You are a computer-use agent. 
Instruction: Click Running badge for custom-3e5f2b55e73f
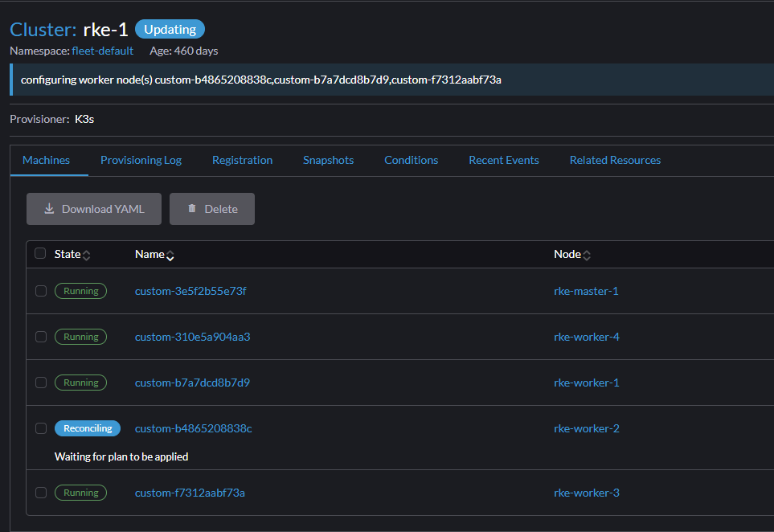[x=80, y=291]
